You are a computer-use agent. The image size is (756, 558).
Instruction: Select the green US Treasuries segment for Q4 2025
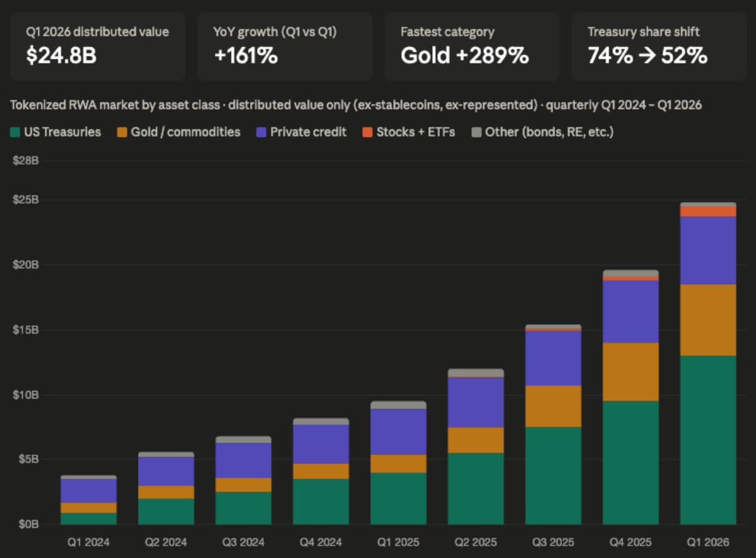631,463
